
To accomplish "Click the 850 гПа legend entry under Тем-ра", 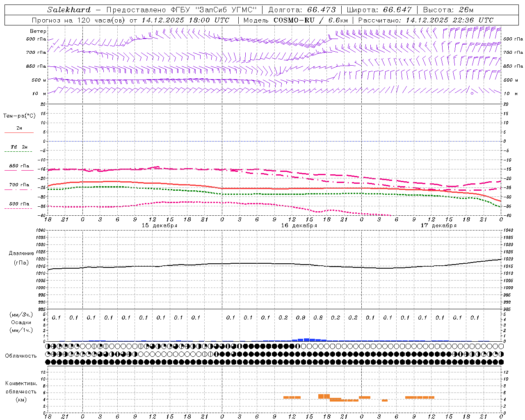I will coord(19,166).
